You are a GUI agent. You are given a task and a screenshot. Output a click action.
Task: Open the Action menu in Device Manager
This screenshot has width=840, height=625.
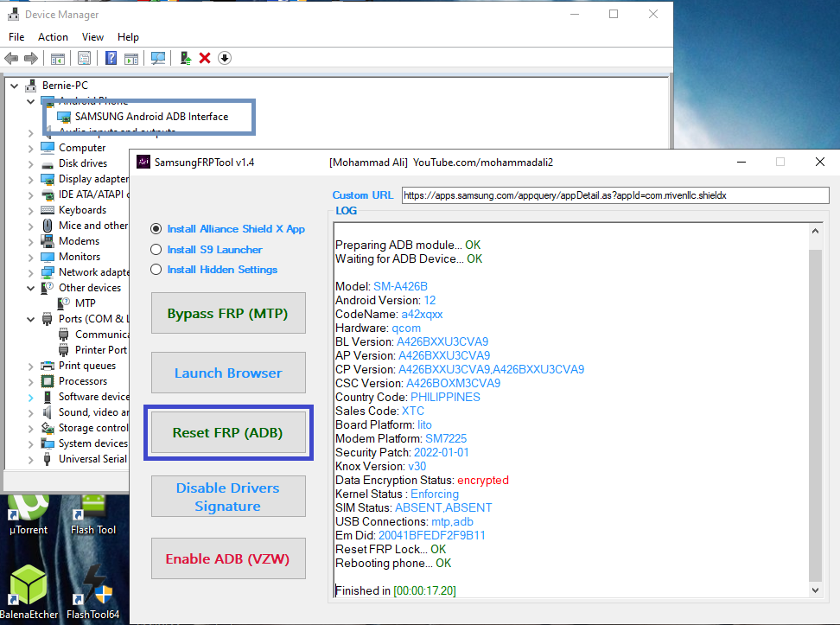click(53, 37)
